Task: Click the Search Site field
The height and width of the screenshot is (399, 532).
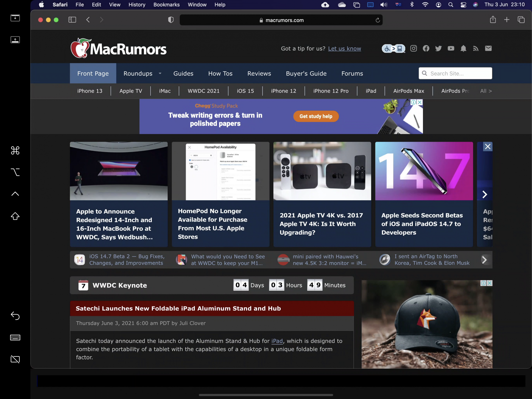Action: pyautogui.click(x=455, y=73)
